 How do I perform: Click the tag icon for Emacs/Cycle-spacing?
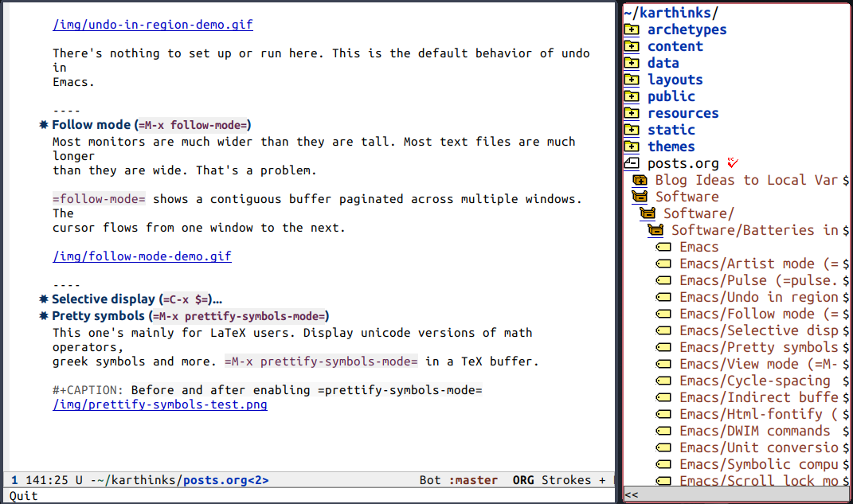663,381
